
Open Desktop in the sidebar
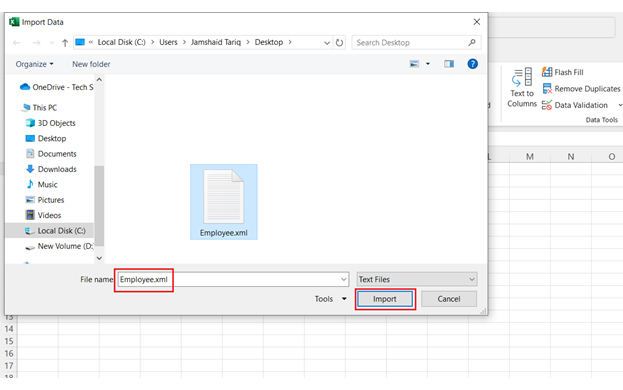click(46, 138)
